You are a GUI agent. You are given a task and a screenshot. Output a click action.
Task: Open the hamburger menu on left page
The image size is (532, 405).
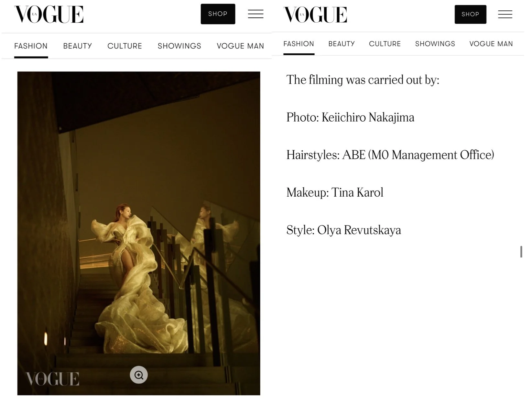point(255,14)
